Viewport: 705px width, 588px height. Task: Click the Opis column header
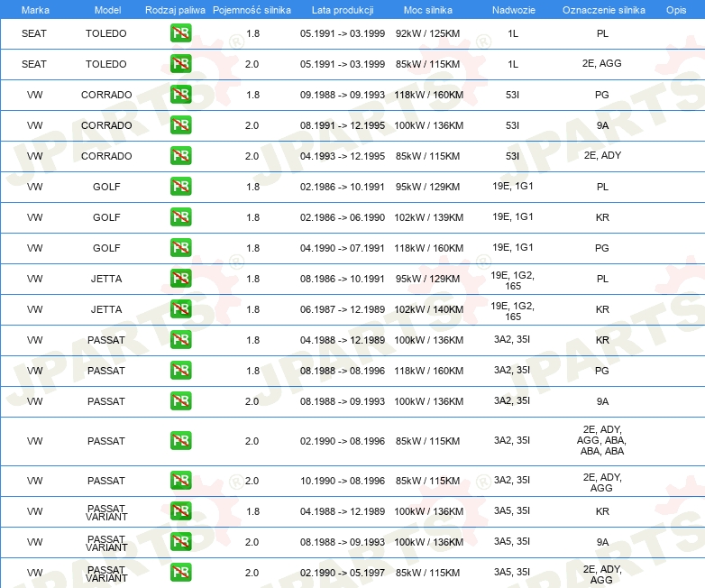coord(676,10)
